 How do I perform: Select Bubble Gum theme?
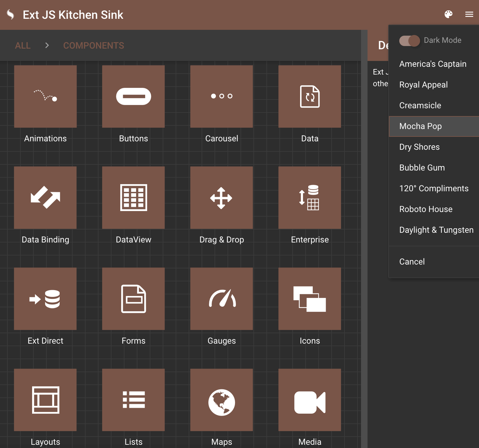tap(434, 168)
